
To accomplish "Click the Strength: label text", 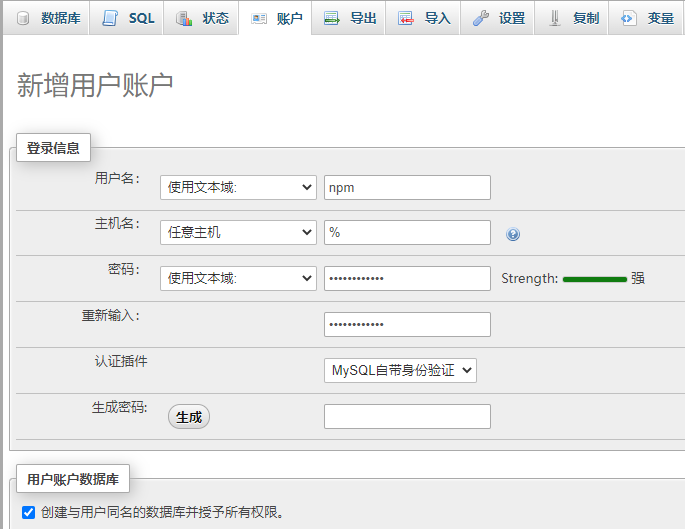I will (x=529, y=278).
